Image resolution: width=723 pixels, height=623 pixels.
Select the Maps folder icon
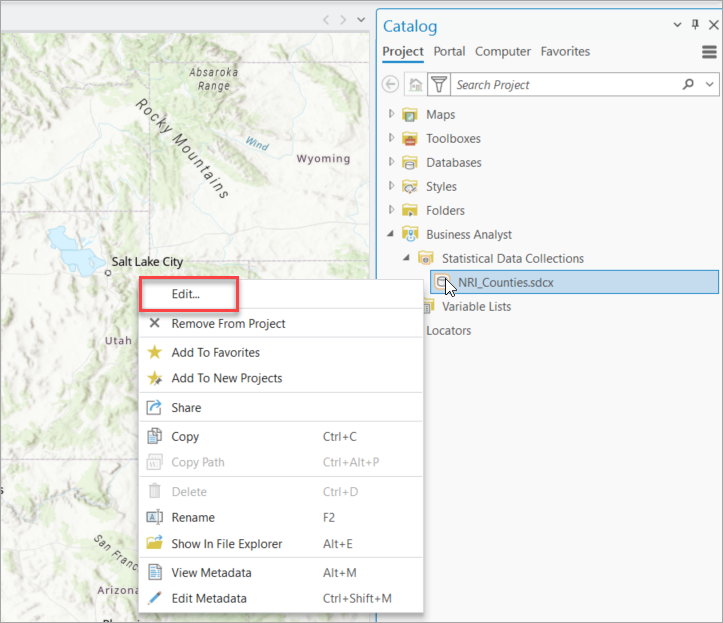[409, 114]
